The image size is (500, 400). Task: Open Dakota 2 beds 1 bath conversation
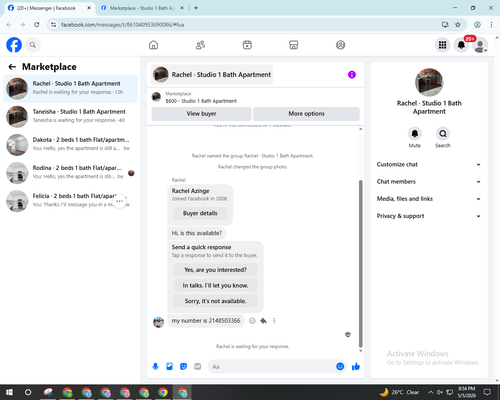(x=70, y=145)
